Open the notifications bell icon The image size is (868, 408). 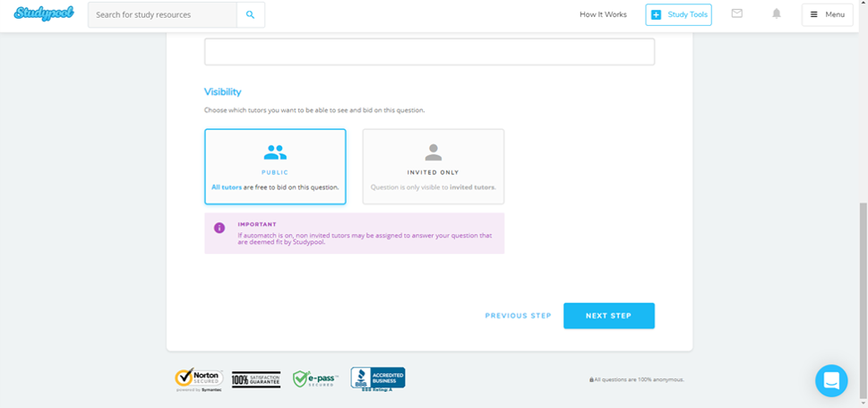[x=777, y=14]
